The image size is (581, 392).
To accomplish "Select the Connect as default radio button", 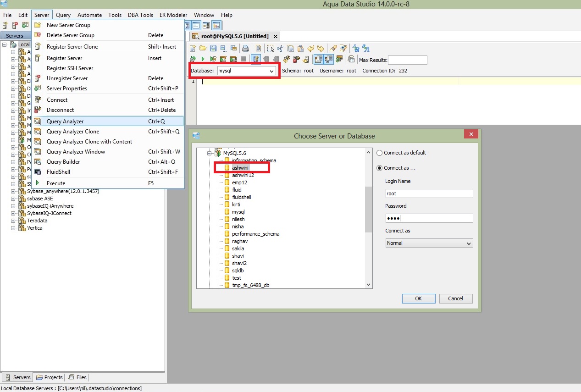I will tap(379, 153).
